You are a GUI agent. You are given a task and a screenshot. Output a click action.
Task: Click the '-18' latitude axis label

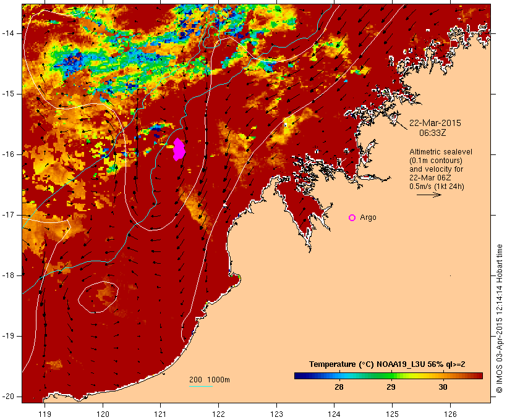7,275
